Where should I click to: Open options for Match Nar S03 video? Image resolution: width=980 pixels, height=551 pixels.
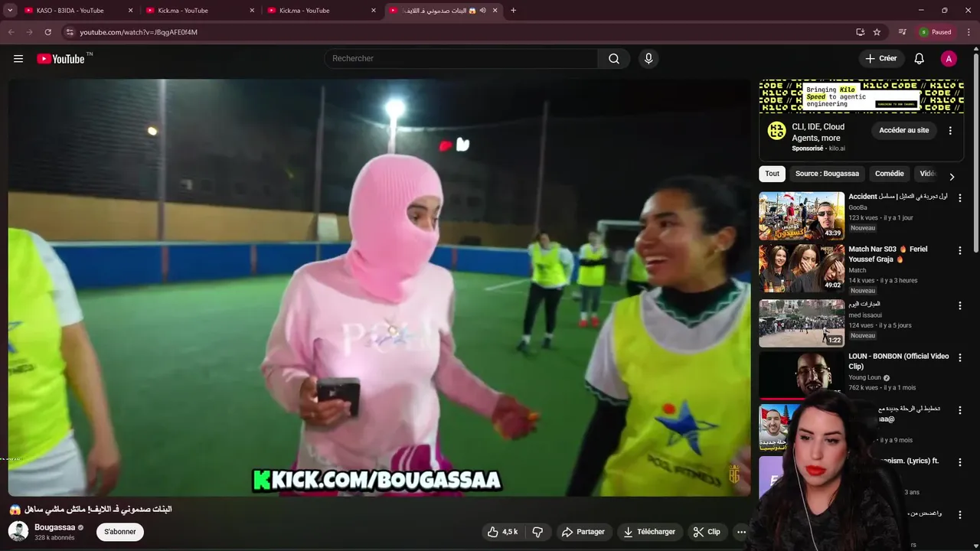959,251
